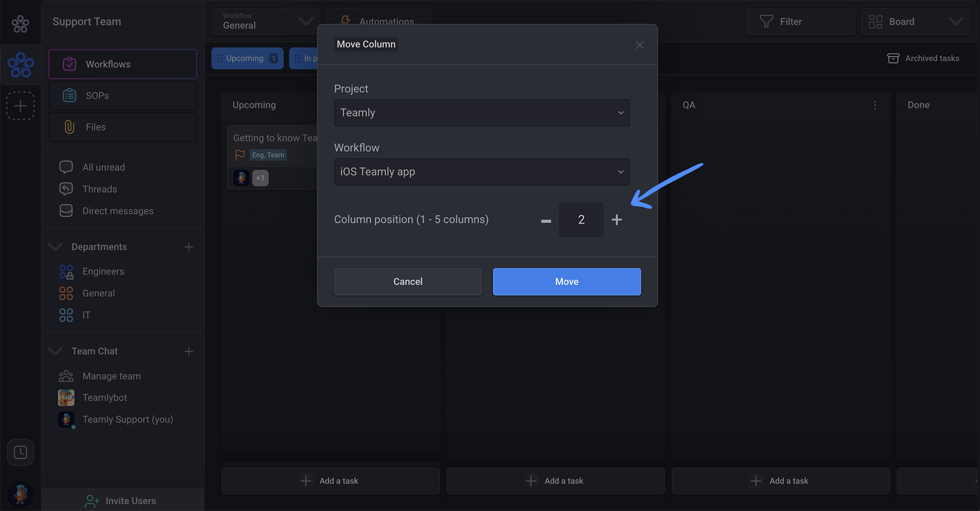The height and width of the screenshot is (511, 980).
Task: Click the QA column header
Action: (x=689, y=105)
